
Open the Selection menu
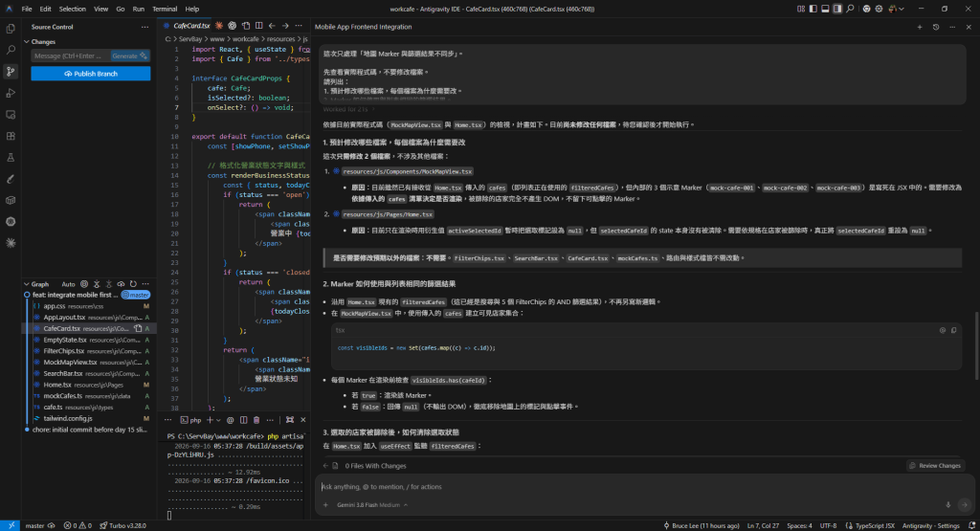[x=73, y=9]
